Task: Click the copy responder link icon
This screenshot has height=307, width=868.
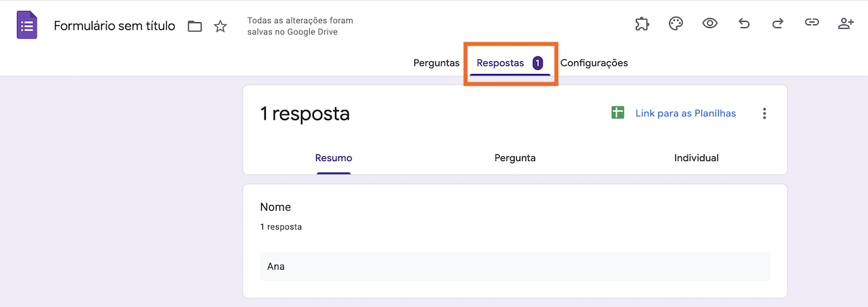Action: point(812,24)
